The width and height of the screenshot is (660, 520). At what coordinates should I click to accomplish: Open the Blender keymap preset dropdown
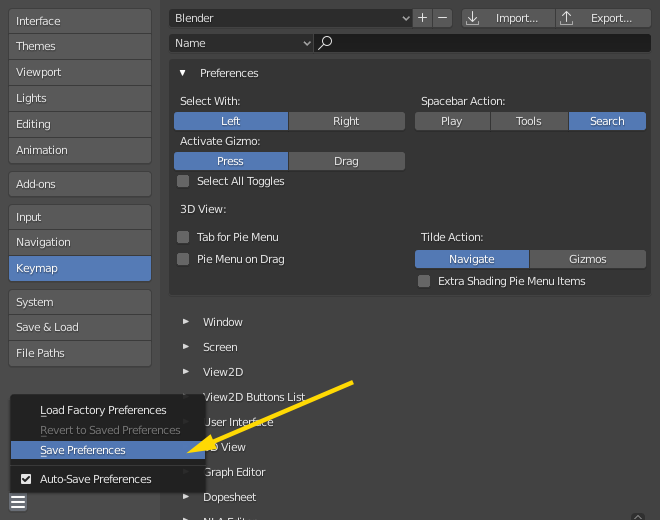290,18
